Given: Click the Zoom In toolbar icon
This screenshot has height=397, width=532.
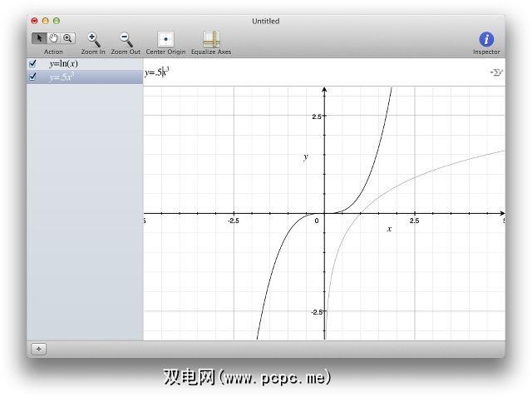Looking at the screenshot, I should [93, 39].
